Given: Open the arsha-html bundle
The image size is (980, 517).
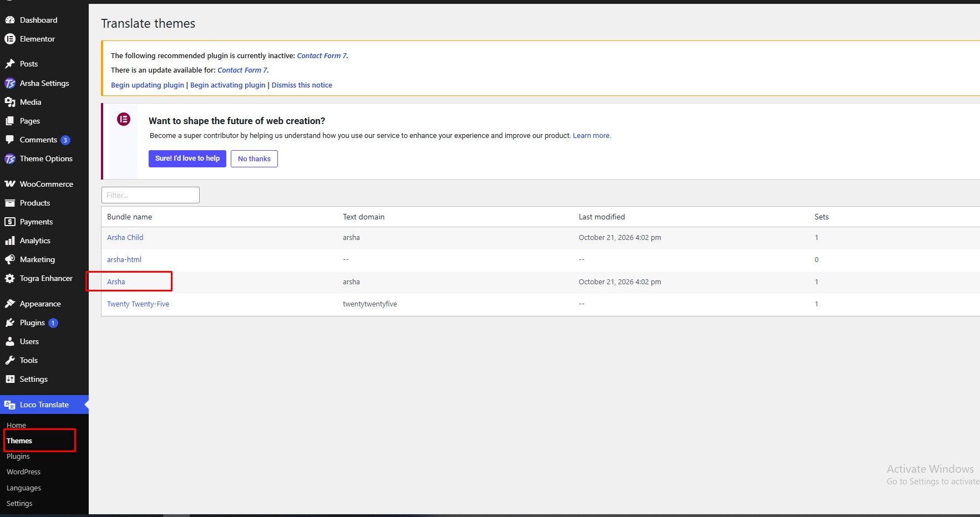Looking at the screenshot, I should click(x=124, y=259).
